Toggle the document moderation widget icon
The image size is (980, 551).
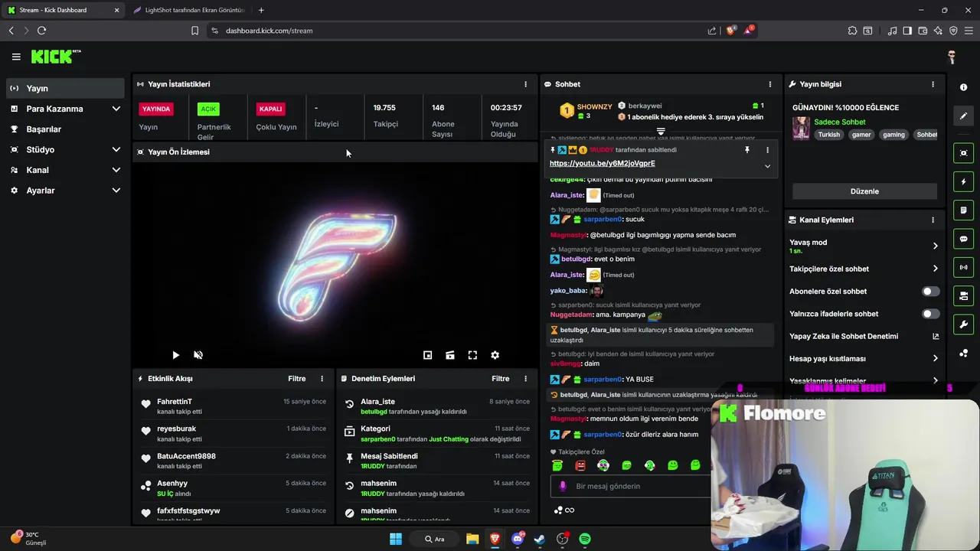coord(963,210)
